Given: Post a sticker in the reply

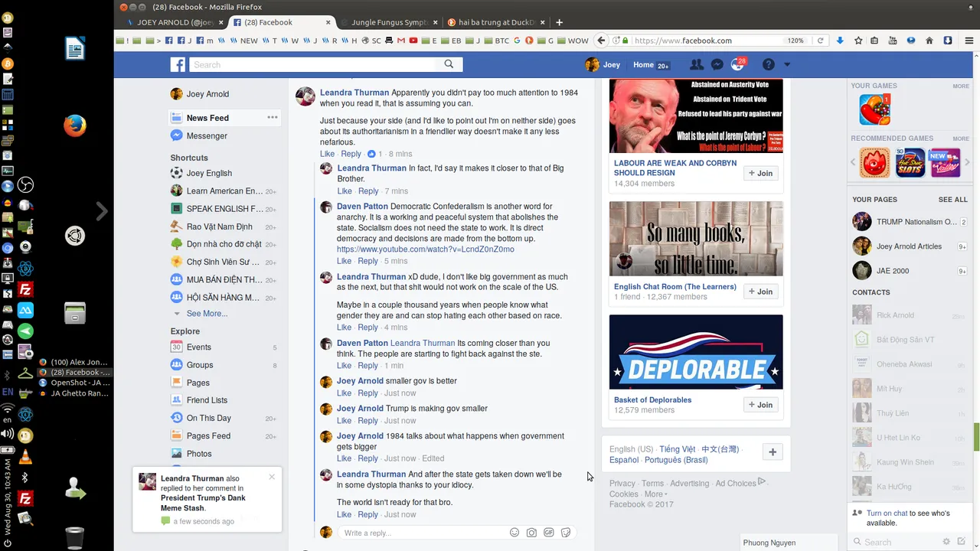Looking at the screenshot, I should click(566, 533).
